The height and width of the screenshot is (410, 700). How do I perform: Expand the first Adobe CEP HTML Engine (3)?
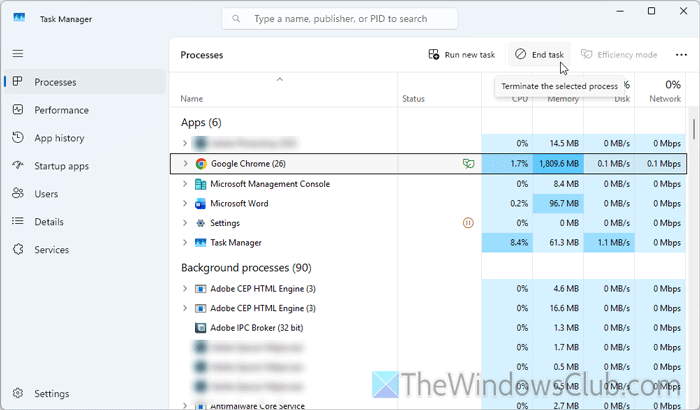[x=185, y=289]
